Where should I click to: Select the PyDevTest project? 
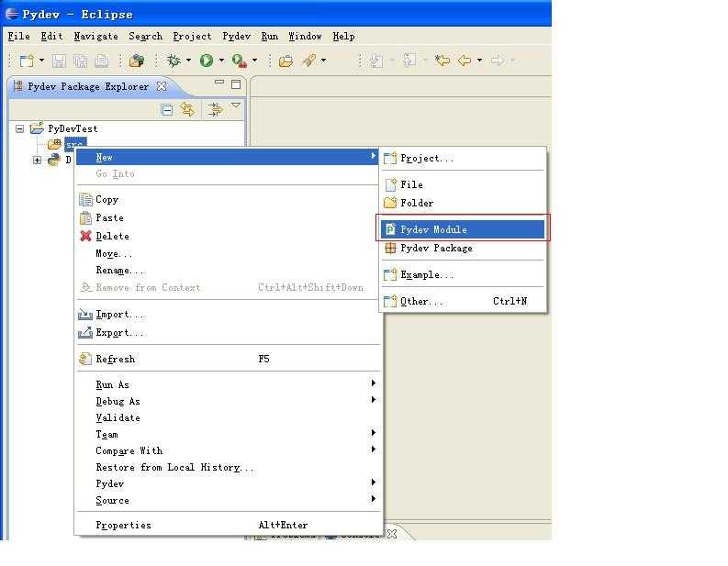(x=73, y=128)
